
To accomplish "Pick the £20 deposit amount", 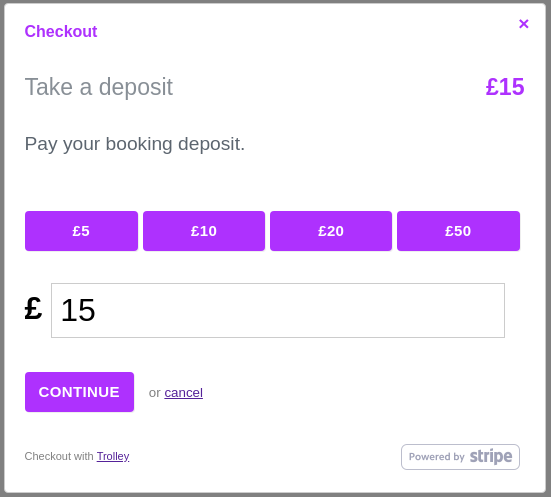I will pyautogui.click(x=331, y=231).
